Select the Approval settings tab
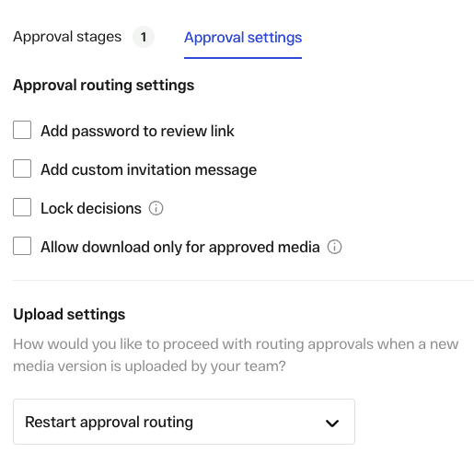474x476 pixels. [243, 38]
